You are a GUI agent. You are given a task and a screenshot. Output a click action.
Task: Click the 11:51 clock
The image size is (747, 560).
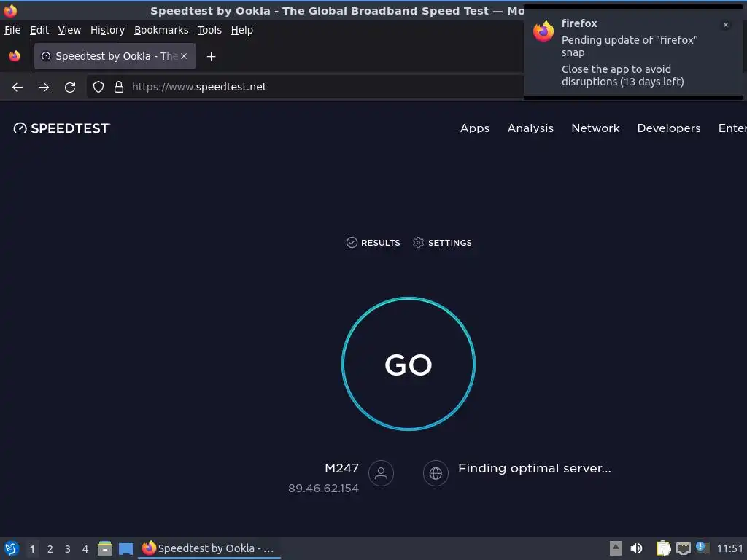pyautogui.click(x=729, y=548)
